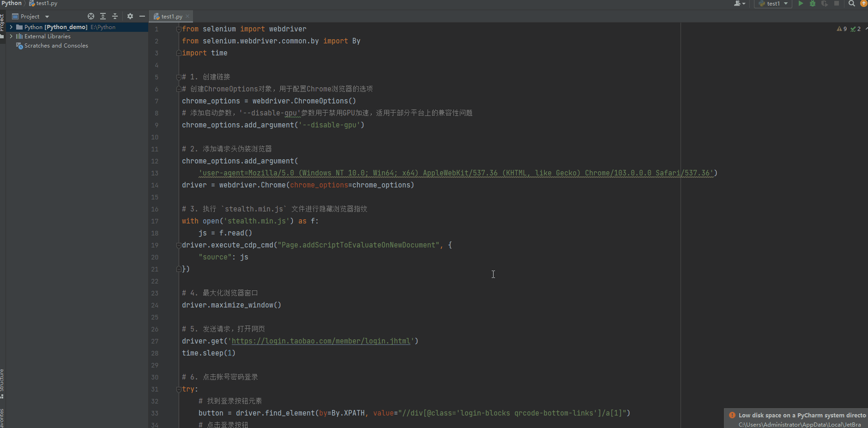Viewport: 868px width, 428px height.
Task: Click the user-agent string on line 13
Action: [x=456, y=173]
